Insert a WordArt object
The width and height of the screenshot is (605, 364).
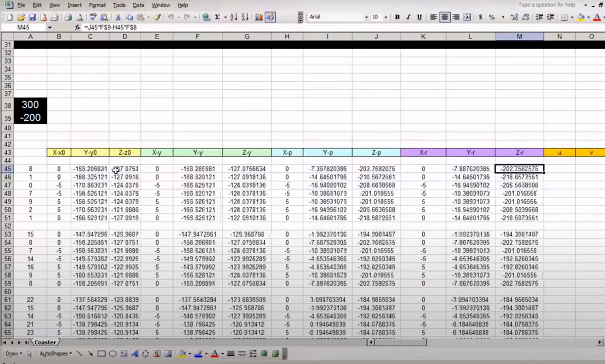pyautogui.click(x=135, y=353)
